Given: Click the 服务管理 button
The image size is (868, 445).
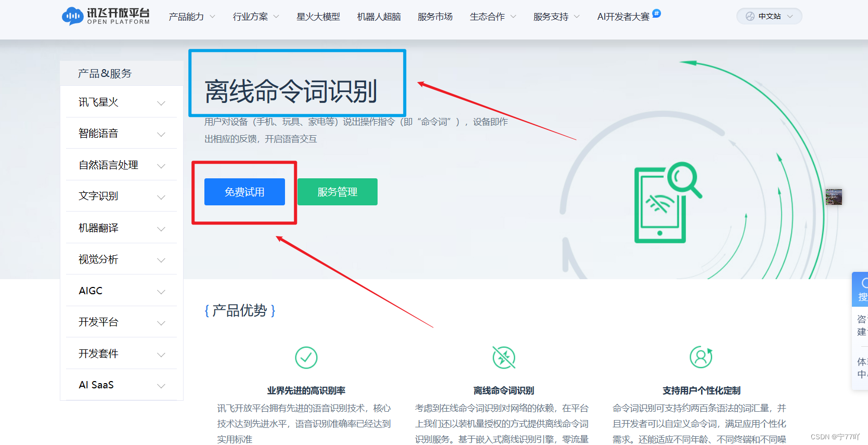Looking at the screenshot, I should click(x=338, y=192).
